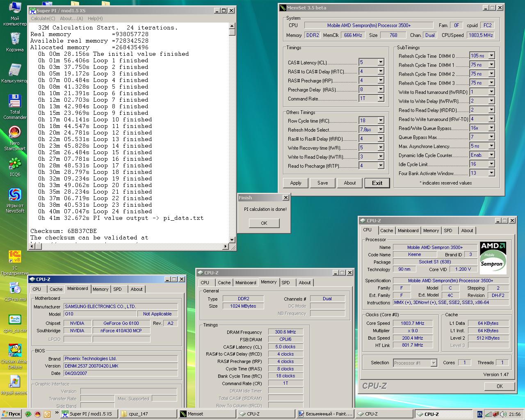
Task: Click the Super PI vertical scrollbar down arrow
Action: pyautogui.click(x=232, y=240)
